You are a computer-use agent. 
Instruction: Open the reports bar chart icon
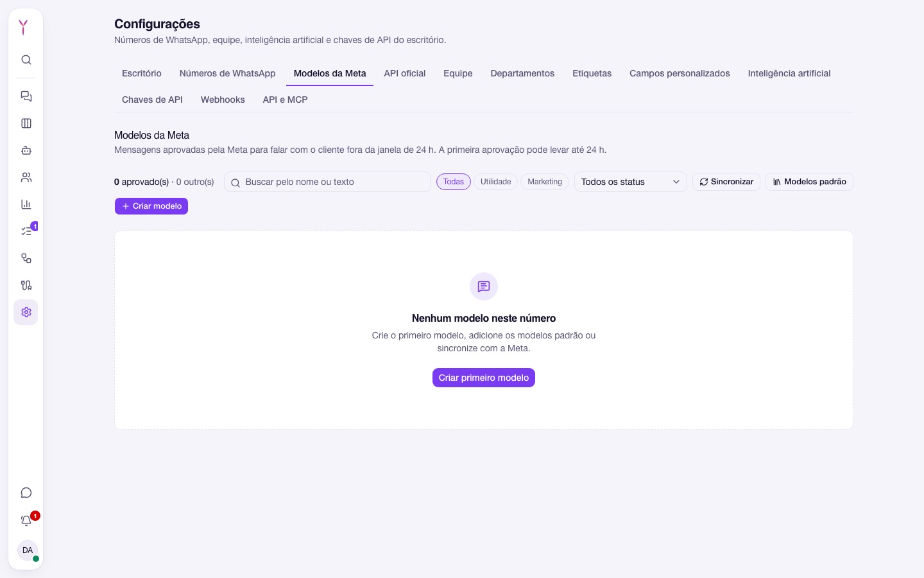(x=26, y=204)
